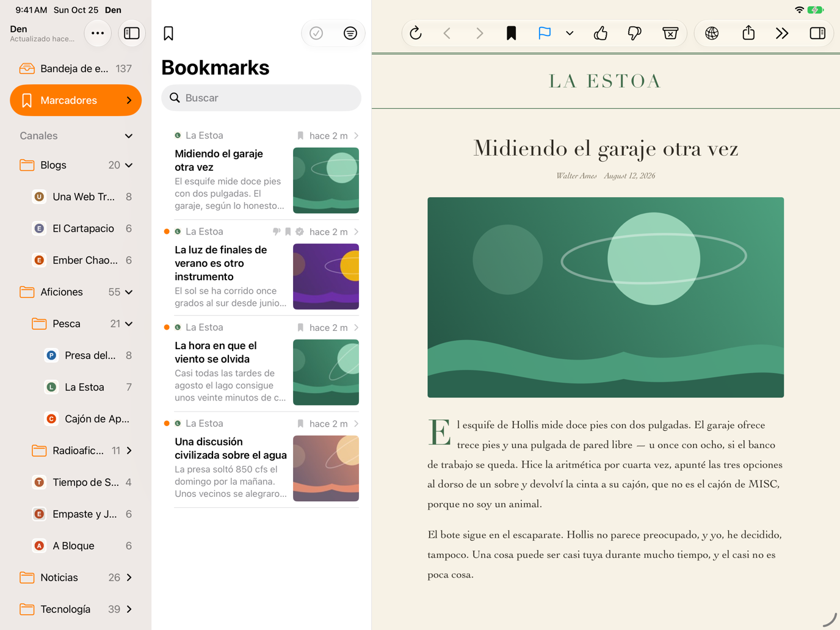The height and width of the screenshot is (630, 840).
Task: Select 'Midiendo el garaje otra vez' list entry
Action: point(261,172)
